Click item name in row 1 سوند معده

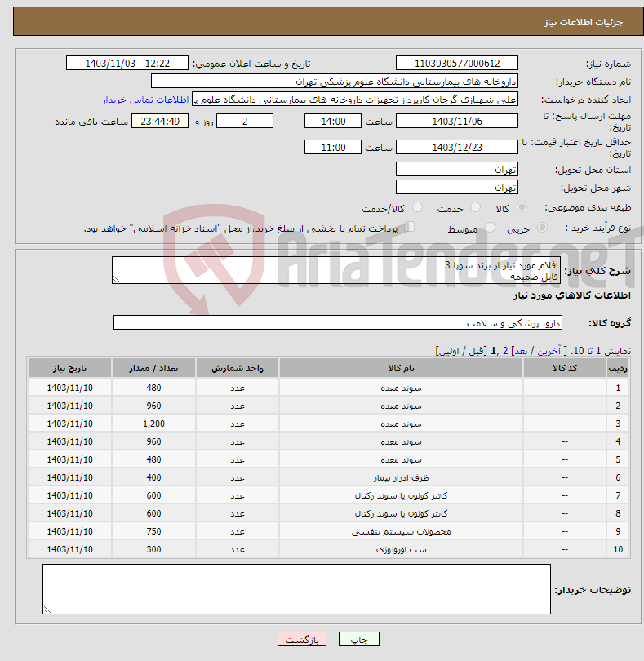[x=401, y=388]
